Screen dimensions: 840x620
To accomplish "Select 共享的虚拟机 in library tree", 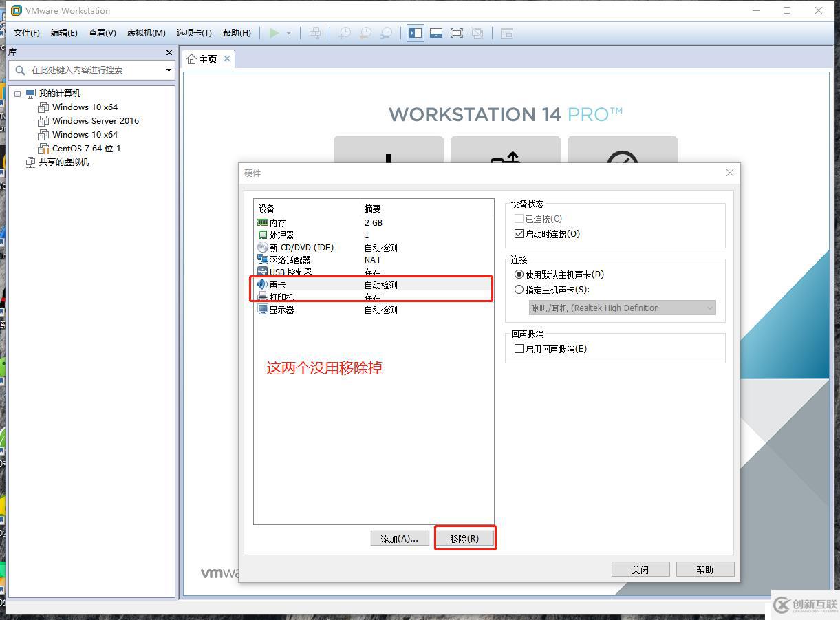I will (64, 162).
